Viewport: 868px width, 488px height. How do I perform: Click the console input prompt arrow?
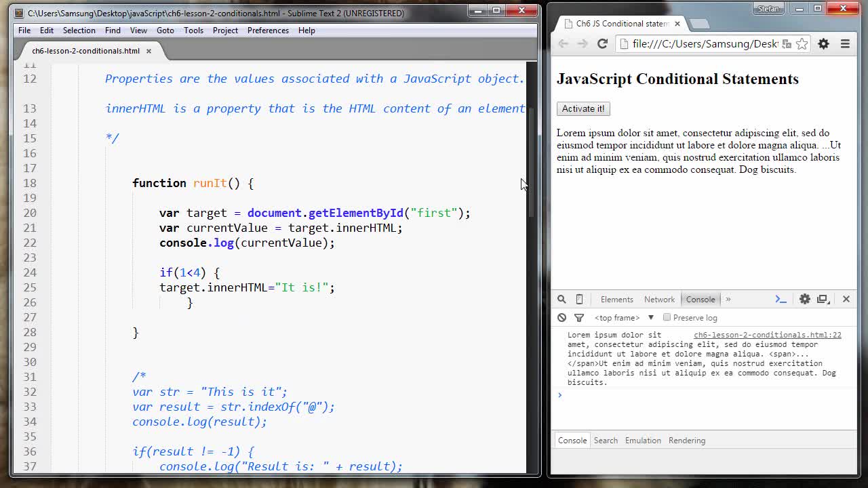point(559,394)
